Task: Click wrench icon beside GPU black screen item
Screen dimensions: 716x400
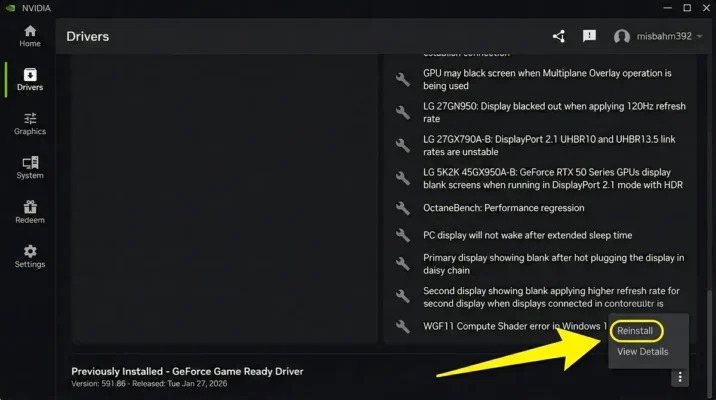Action: coord(402,79)
